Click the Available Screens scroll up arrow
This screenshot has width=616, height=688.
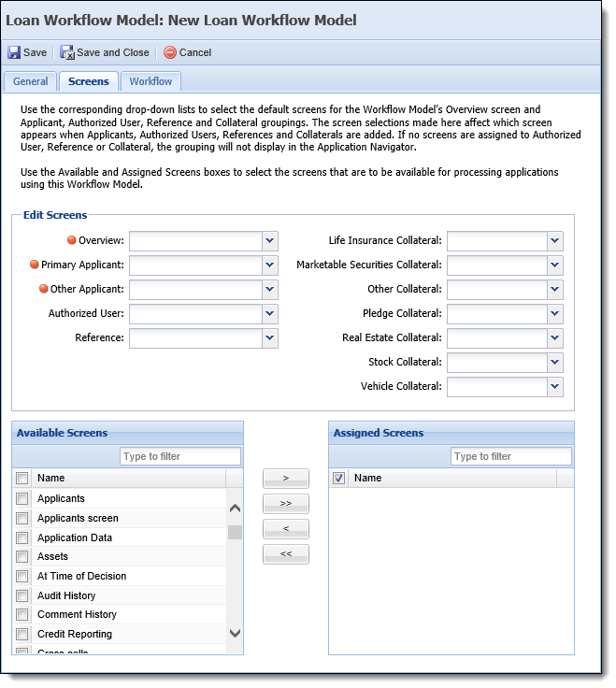coord(236,509)
